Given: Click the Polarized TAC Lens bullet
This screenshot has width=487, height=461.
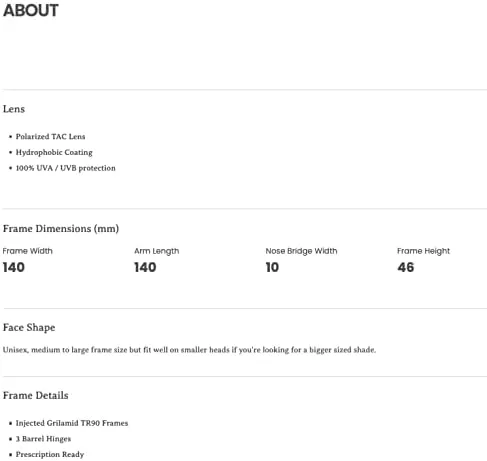Looking at the screenshot, I should 50,136.
